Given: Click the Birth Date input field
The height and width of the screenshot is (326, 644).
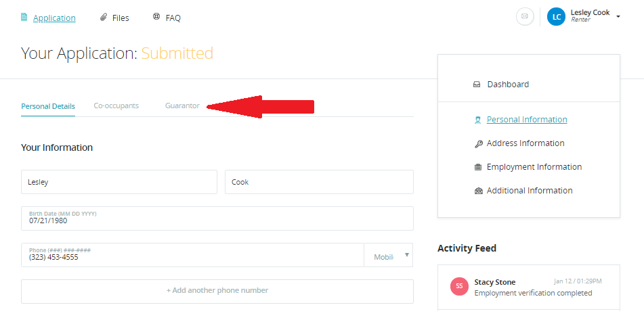Looking at the screenshot, I should click(217, 218).
